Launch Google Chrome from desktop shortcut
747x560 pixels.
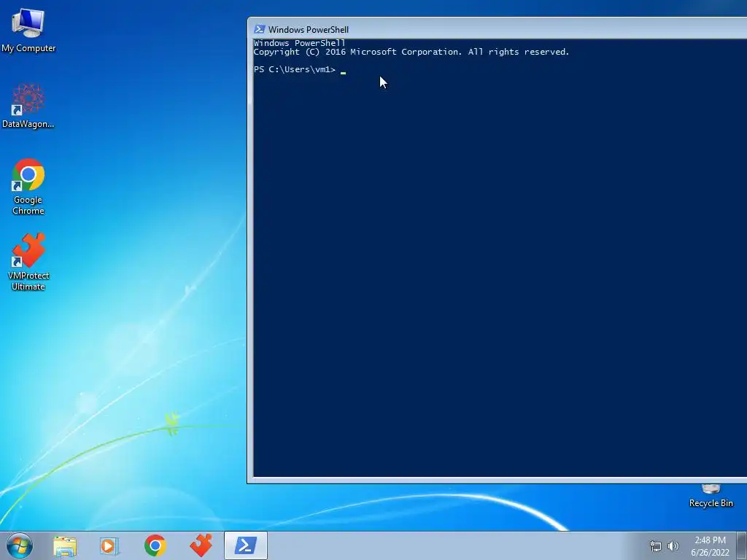(x=28, y=187)
